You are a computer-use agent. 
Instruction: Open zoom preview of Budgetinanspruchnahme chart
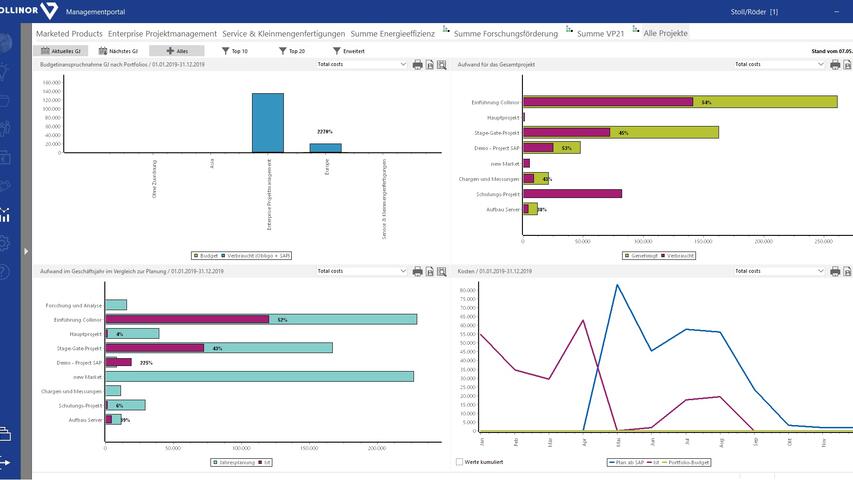442,64
